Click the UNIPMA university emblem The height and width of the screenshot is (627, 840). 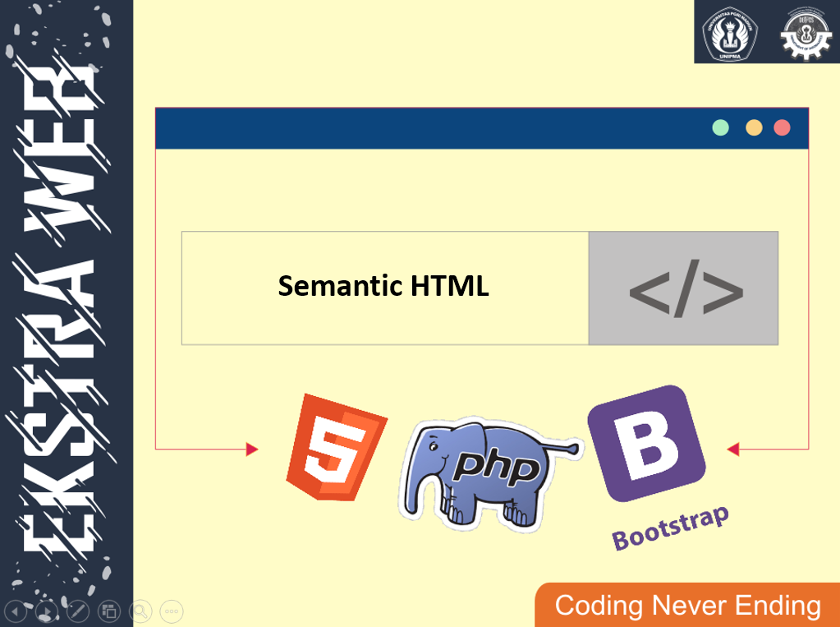[x=730, y=33]
